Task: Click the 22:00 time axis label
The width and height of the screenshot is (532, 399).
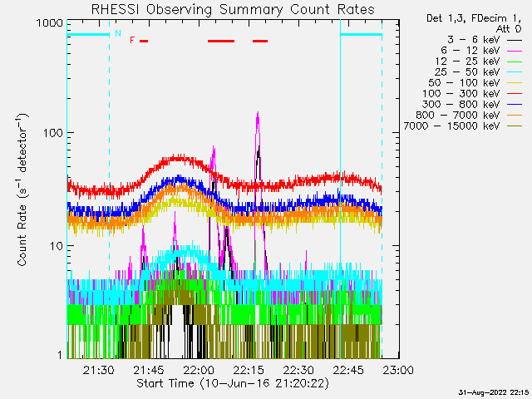Action: pos(199,370)
